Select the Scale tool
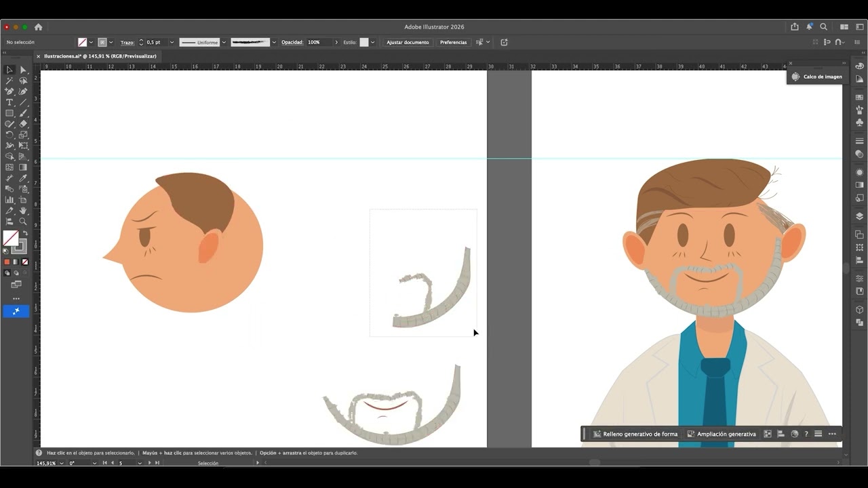 click(23, 134)
